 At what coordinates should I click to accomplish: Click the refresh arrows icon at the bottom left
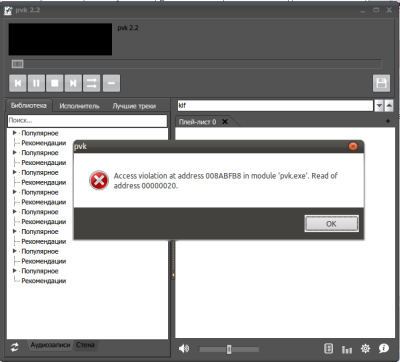pos(14,348)
